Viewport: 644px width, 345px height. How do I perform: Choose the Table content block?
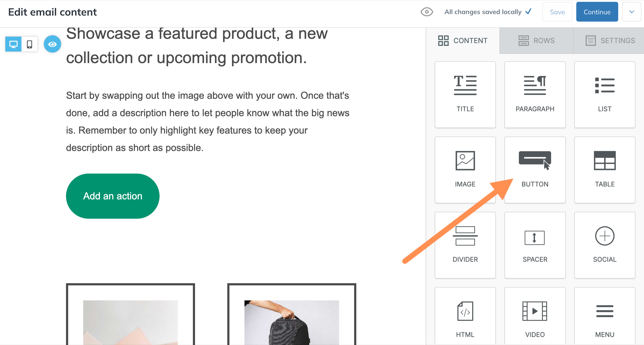click(x=604, y=170)
